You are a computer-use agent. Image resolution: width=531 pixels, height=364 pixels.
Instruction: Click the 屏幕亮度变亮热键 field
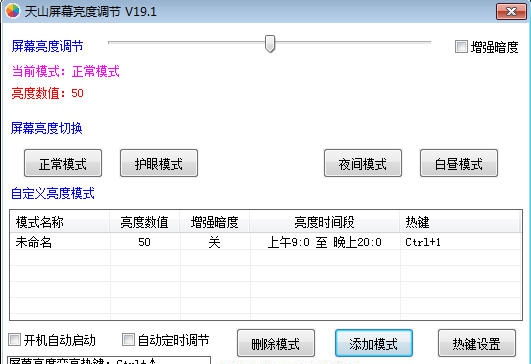(109, 360)
